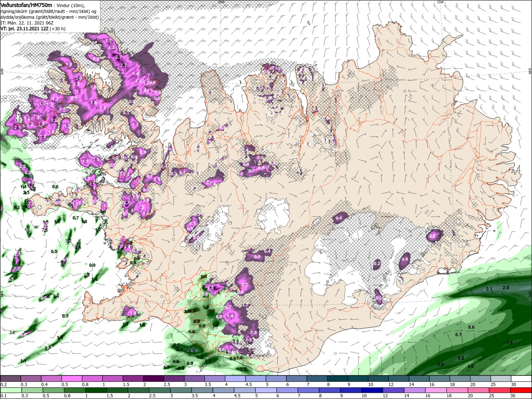Pick upper legend swatch between 18 and 20
The width and height of the screenshot is (532, 399).
(460, 379)
